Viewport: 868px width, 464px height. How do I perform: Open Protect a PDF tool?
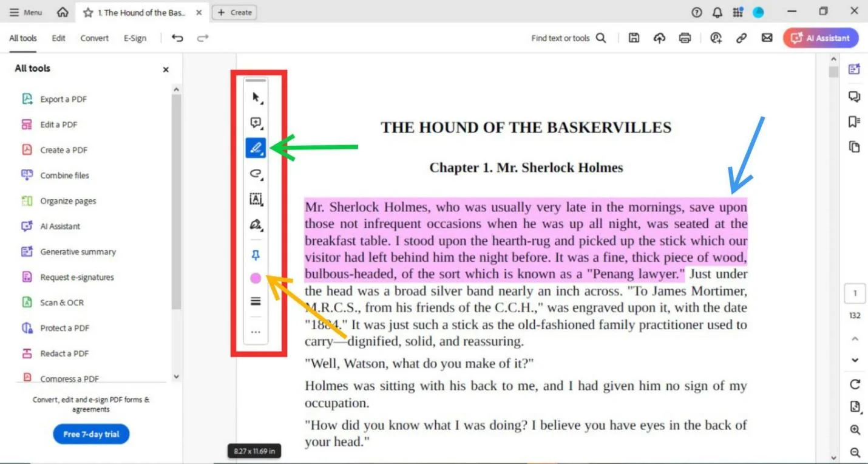pyautogui.click(x=55, y=328)
